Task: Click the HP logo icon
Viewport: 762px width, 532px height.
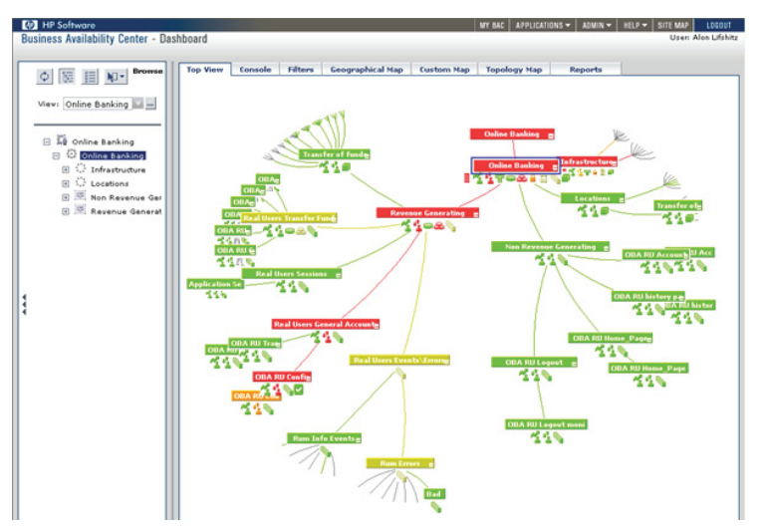Action: pyautogui.click(x=30, y=25)
